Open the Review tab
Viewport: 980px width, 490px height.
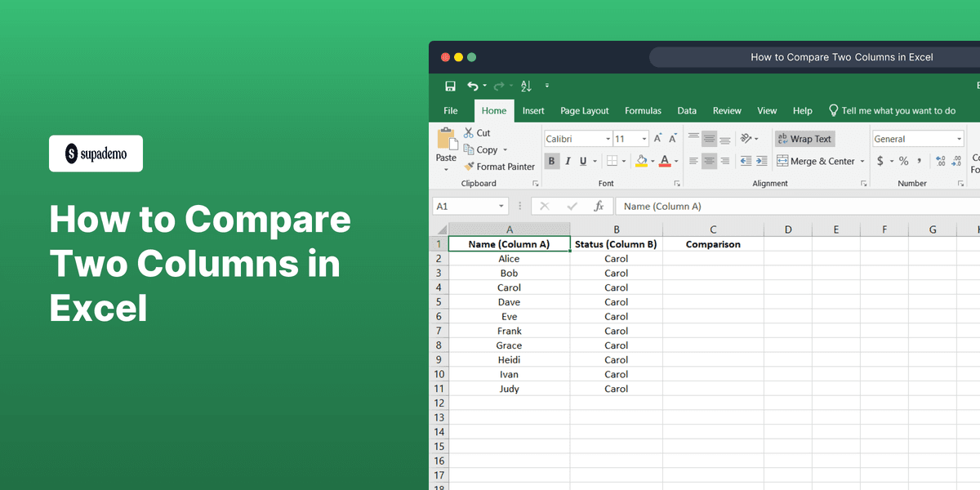click(727, 110)
